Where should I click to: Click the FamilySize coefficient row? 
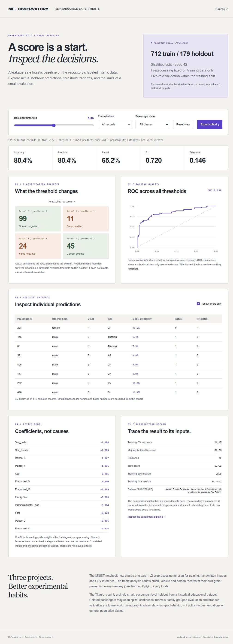tap(62, 497)
